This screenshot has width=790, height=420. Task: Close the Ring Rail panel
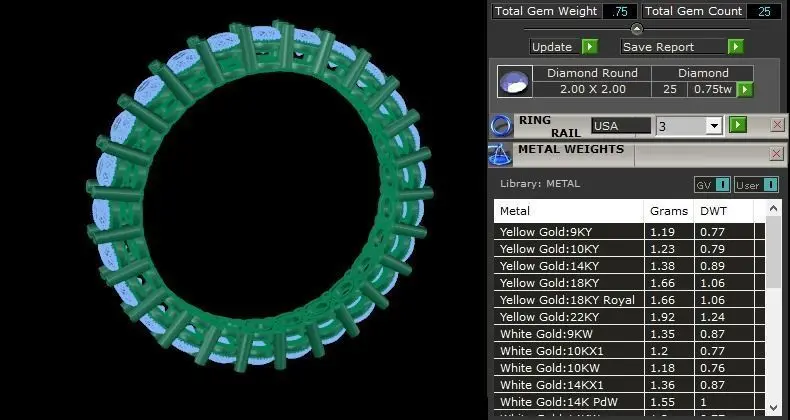(x=777, y=125)
